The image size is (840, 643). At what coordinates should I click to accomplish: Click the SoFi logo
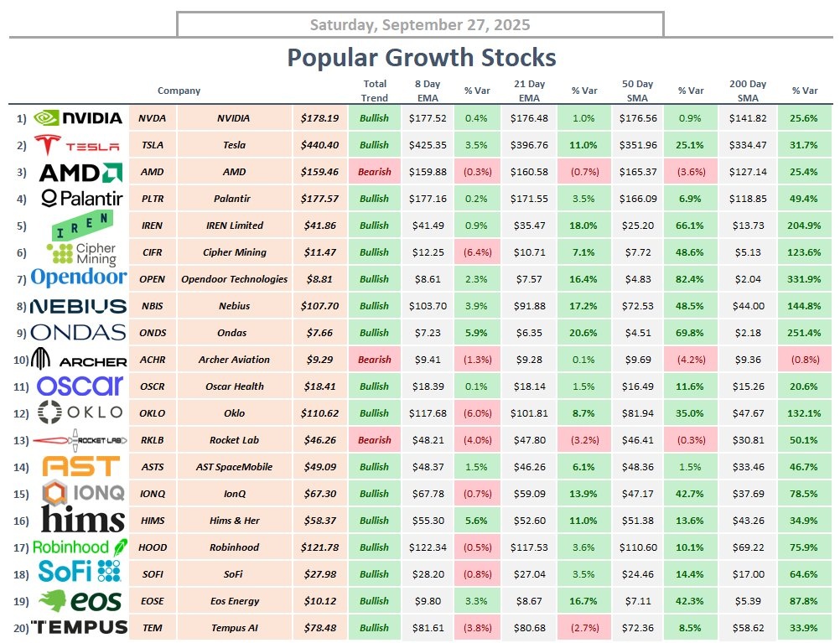(80, 573)
